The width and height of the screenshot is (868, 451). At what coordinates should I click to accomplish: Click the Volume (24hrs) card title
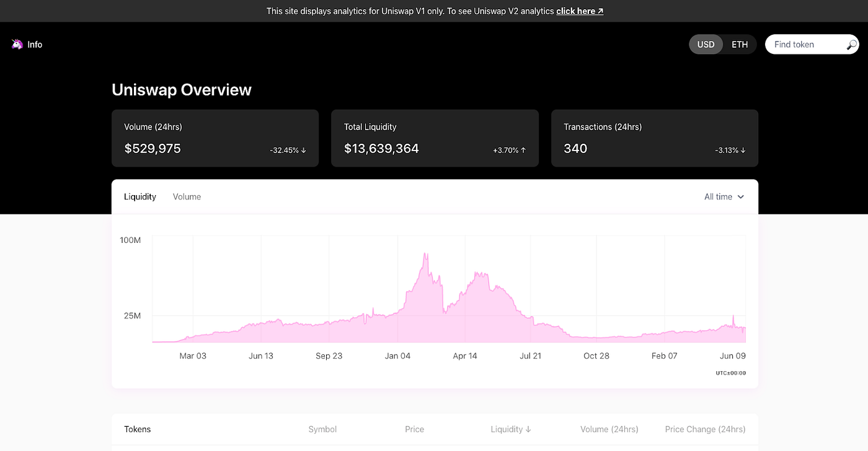coord(153,127)
